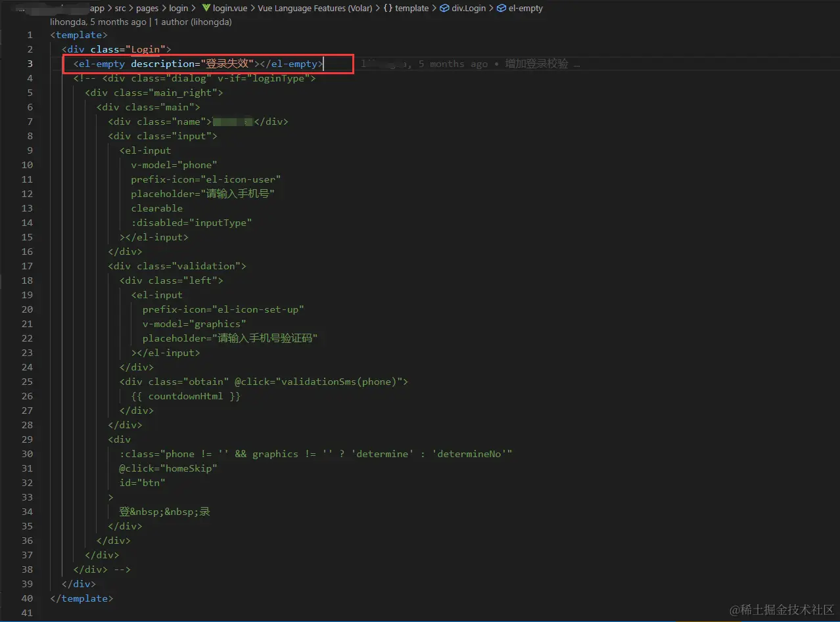Select line number 41 in the gutter

tap(27, 613)
